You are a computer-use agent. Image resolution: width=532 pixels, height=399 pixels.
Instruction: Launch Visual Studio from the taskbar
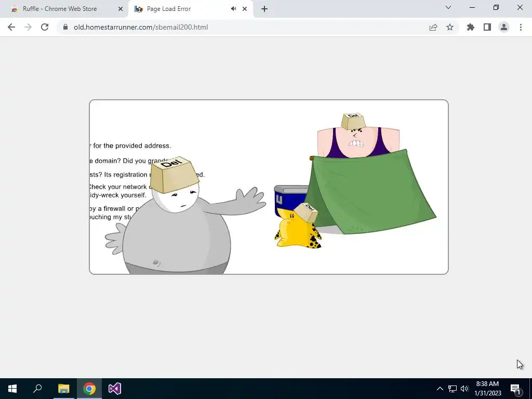(115, 389)
